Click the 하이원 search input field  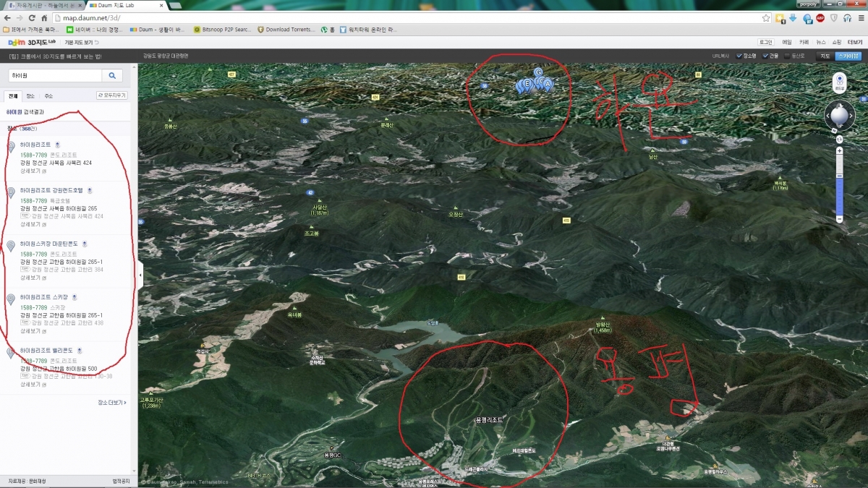pyautogui.click(x=54, y=75)
